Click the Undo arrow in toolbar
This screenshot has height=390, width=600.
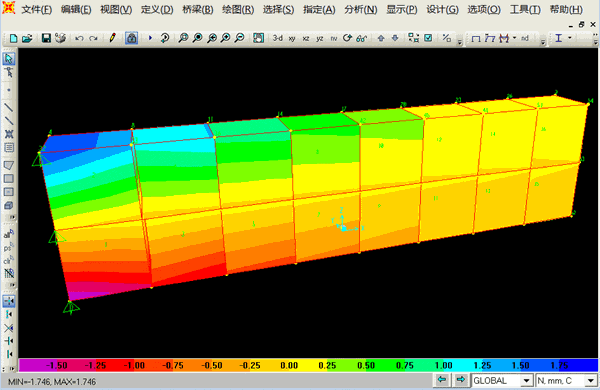pos(79,38)
